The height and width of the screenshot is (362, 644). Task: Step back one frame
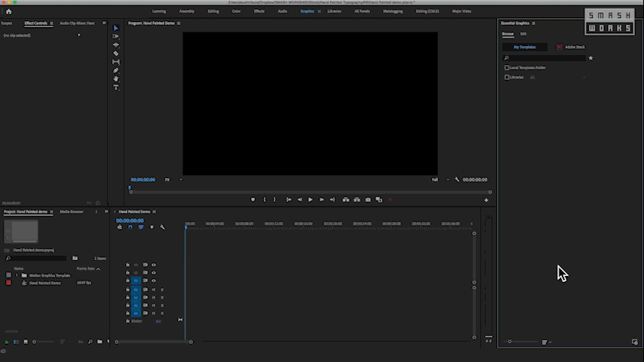tap(300, 200)
